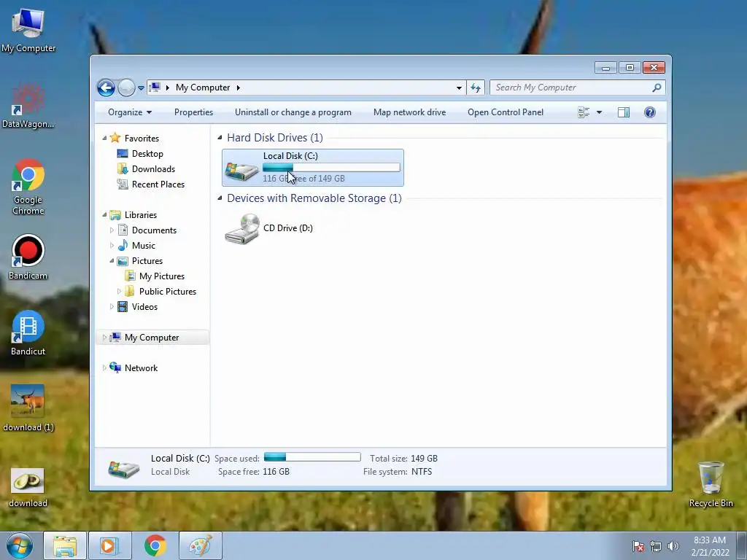Click Windows Explorer taskbar icon
The height and width of the screenshot is (560, 747).
pyautogui.click(x=65, y=545)
